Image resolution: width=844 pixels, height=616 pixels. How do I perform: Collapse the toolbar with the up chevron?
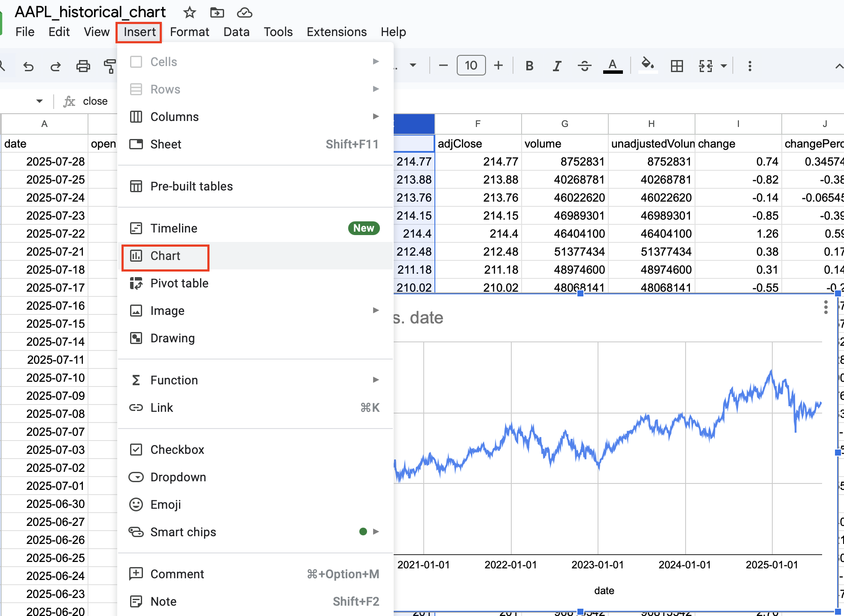(839, 66)
